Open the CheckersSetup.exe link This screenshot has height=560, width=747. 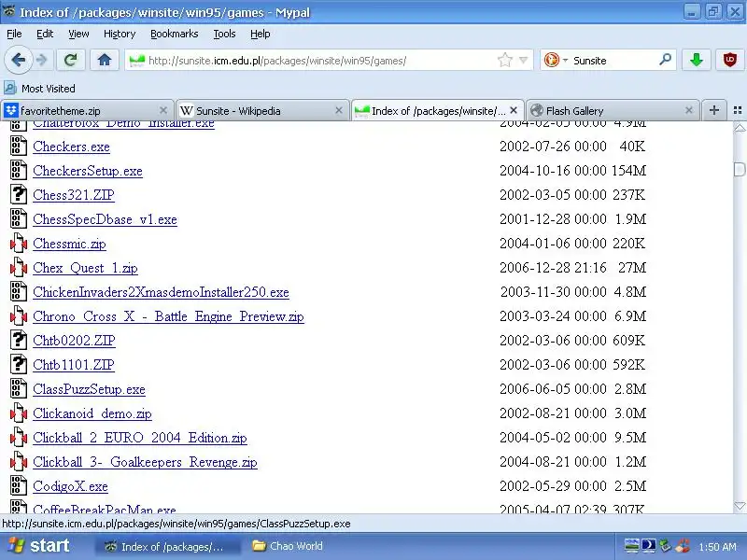tap(88, 171)
